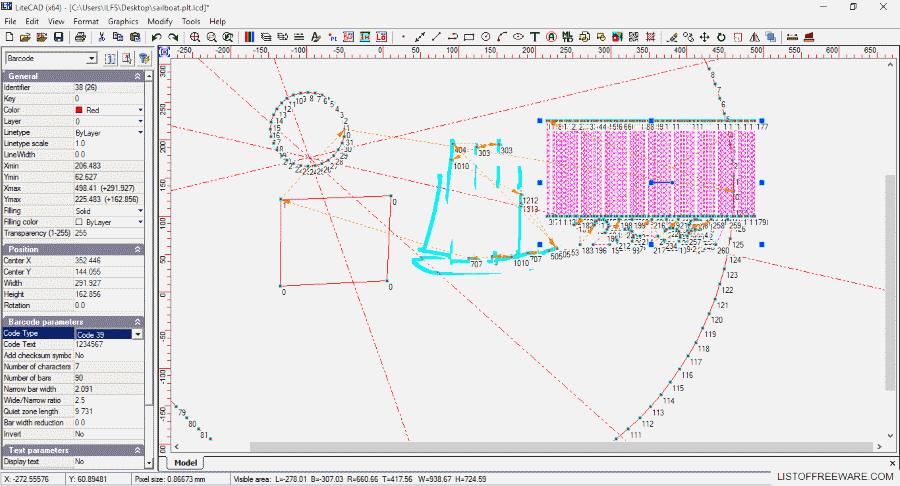The image size is (900, 486).
Task: Select the Rectangle drawing tool
Action: pos(469,37)
